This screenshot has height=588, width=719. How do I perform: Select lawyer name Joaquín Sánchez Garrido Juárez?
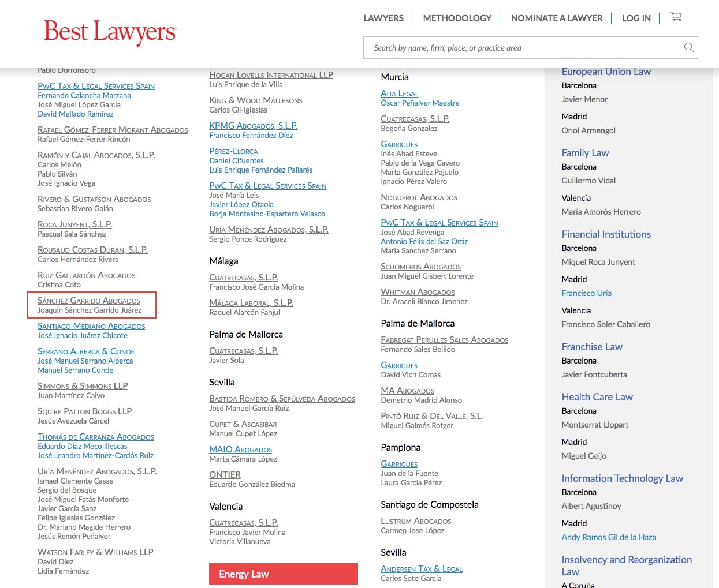pos(90,310)
